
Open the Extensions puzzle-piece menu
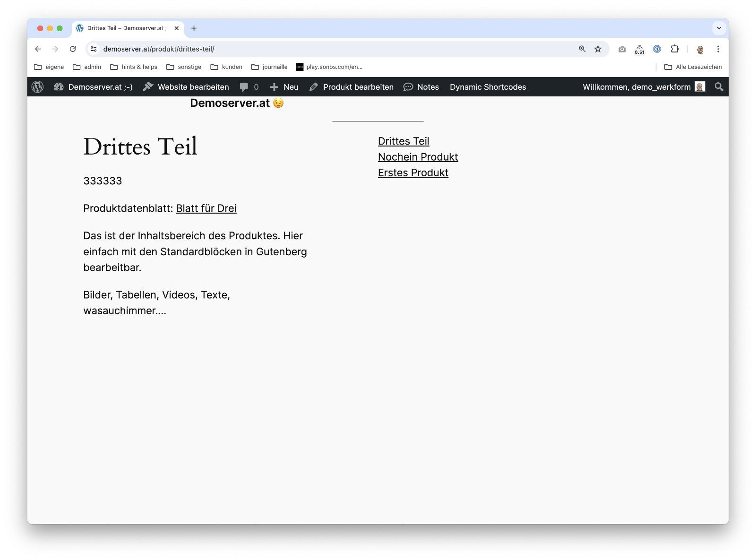(675, 49)
